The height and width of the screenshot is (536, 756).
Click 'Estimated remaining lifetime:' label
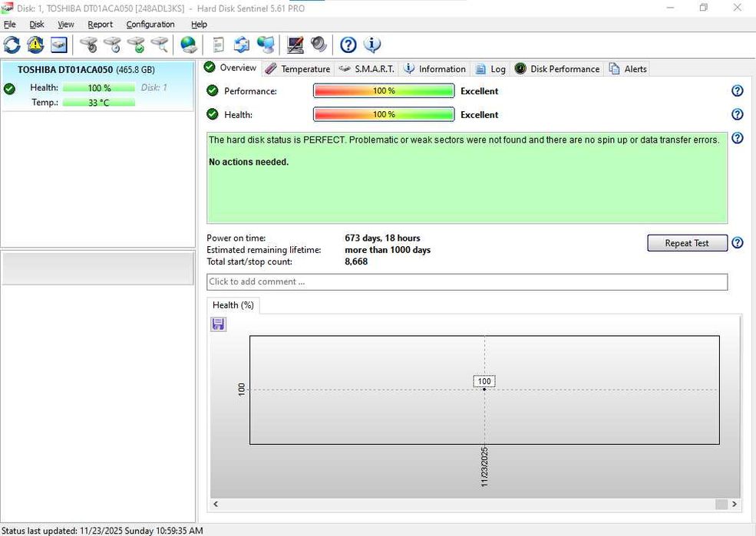[x=264, y=250]
